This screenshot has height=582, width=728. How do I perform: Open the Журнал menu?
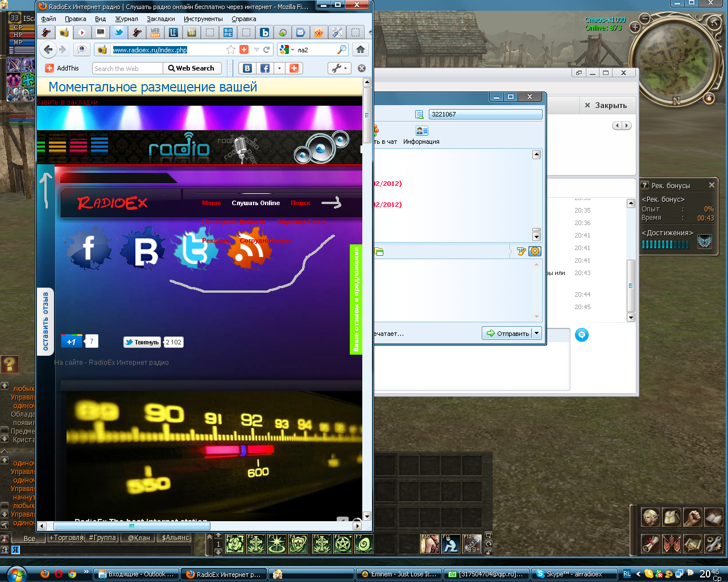point(127,19)
